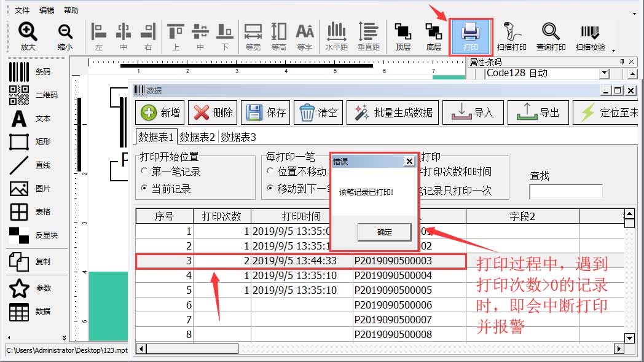Select the 条码 barcode tool in sidebar
This screenshot has width=644, height=362.
19,72
